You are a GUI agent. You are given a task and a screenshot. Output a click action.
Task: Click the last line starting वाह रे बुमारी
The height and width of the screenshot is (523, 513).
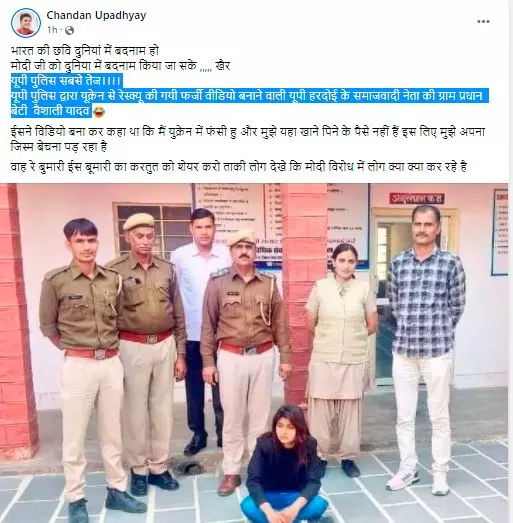(x=238, y=166)
